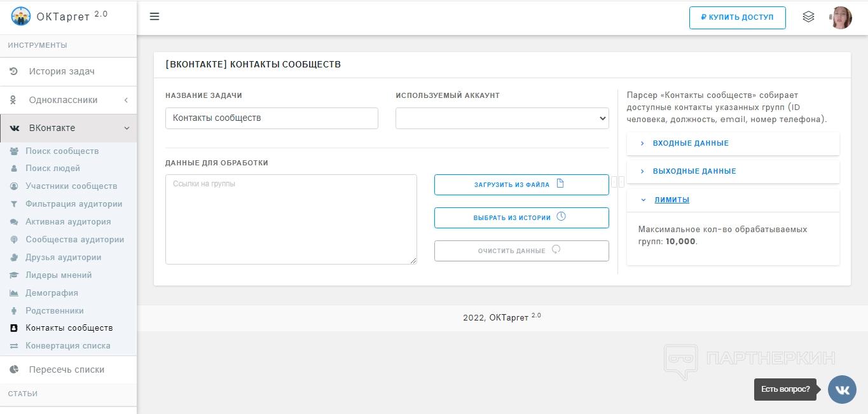
Task: Click the history icon beside История задач
Action: tap(13, 72)
